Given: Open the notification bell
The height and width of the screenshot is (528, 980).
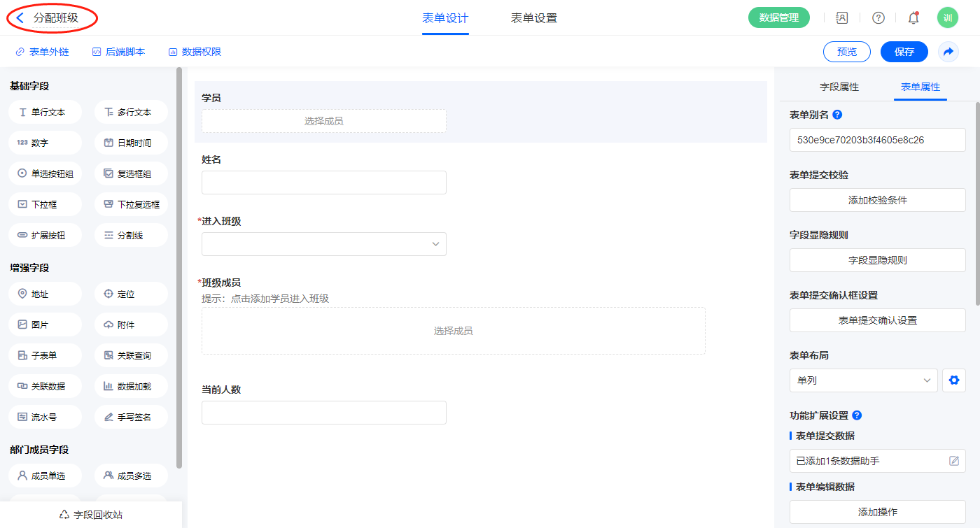Looking at the screenshot, I should click(913, 18).
